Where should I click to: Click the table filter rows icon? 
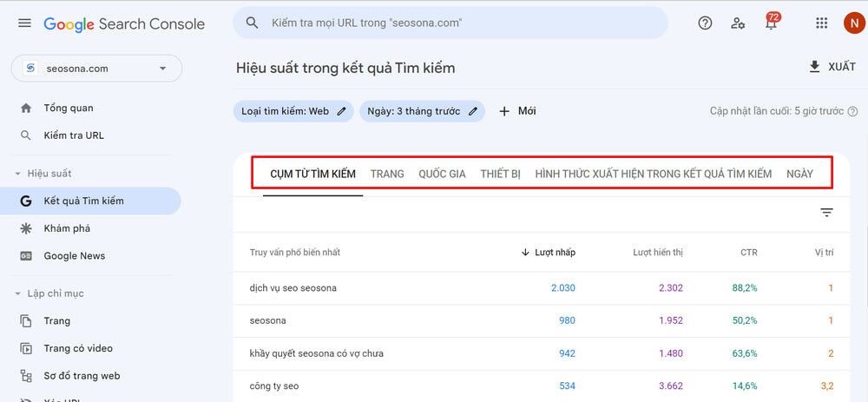click(x=826, y=213)
